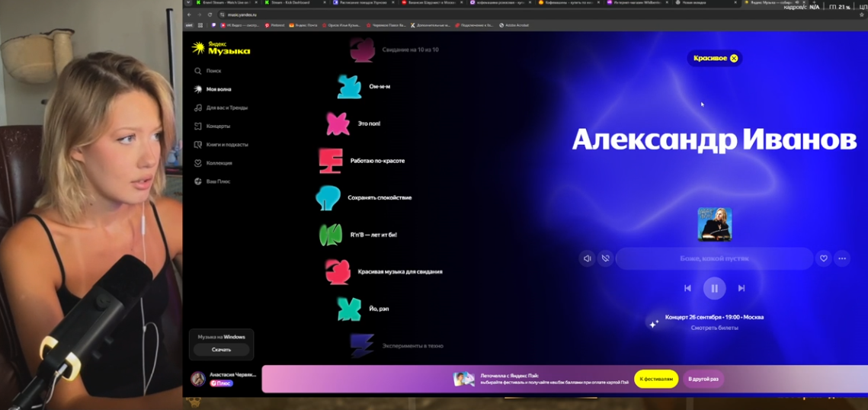Click the Коллекция heart icon
Screen dimensions: 868x410
point(197,163)
